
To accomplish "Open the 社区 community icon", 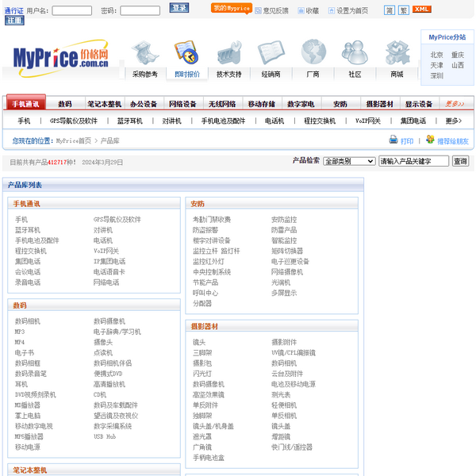I will click(x=355, y=52).
